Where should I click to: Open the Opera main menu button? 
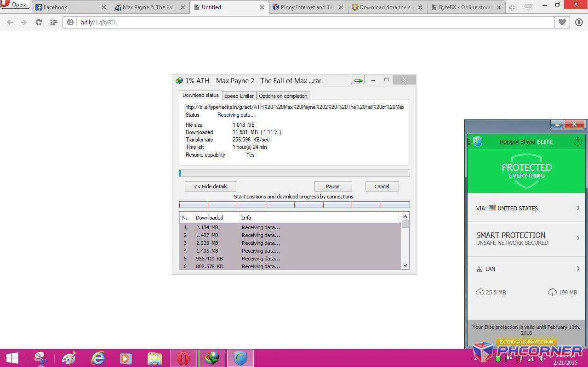pos(15,5)
